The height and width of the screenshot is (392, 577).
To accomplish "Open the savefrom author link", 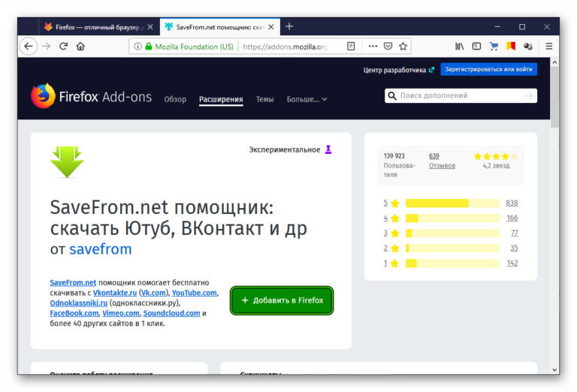I will (x=101, y=249).
